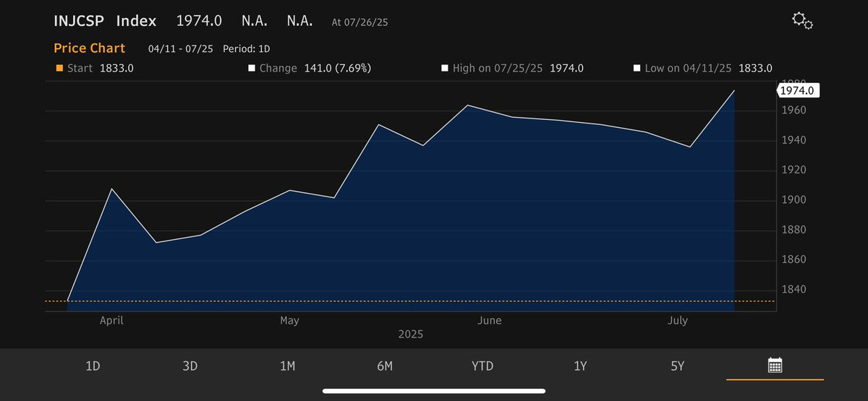Click the orange dotted start price line

click(x=410, y=301)
